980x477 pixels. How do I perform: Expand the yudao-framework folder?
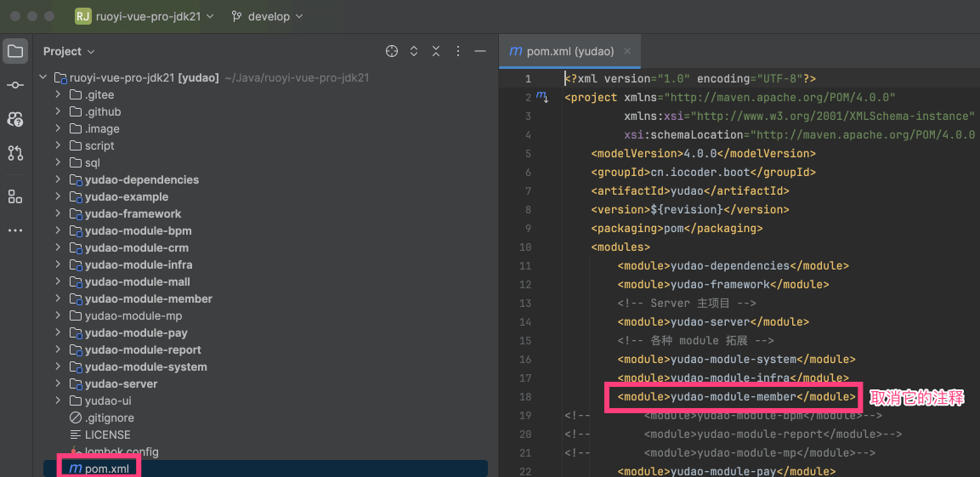[x=58, y=213]
